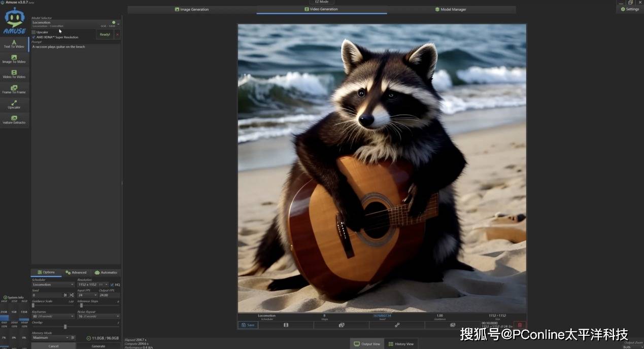Save the generated raccoon video
The image size is (644, 349).
pyautogui.click(x=248, y=325)
